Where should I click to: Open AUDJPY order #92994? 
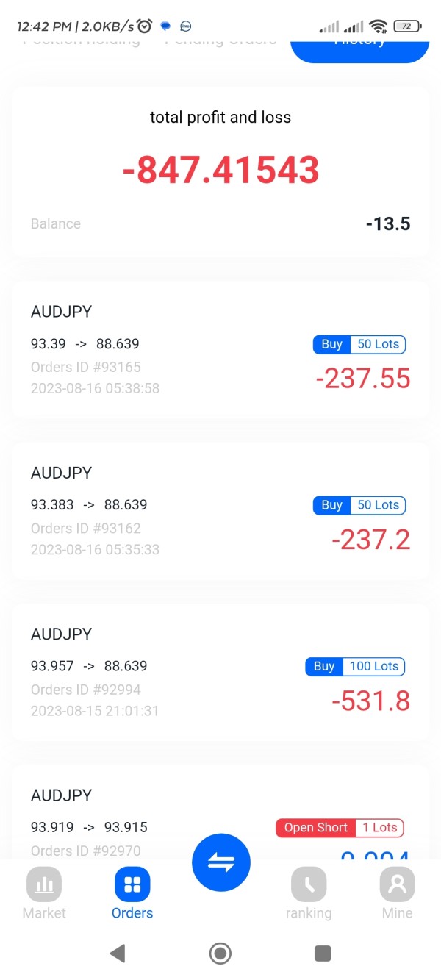point(147,672)
